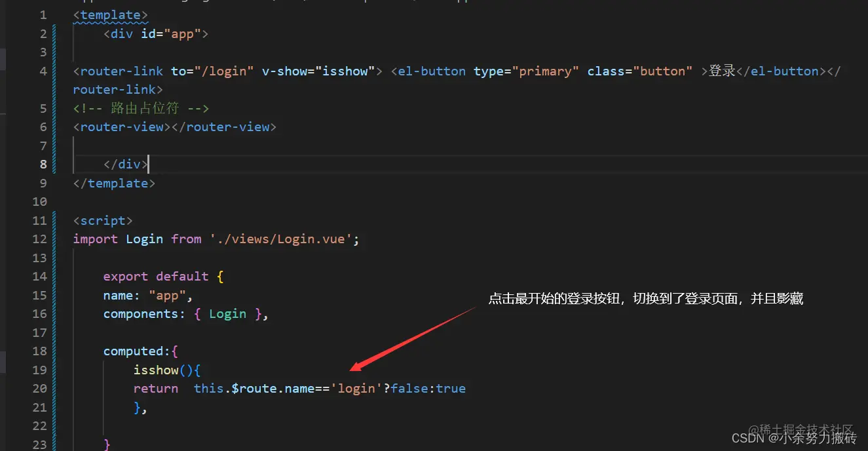868x451 pixels.
Task: Click line number 14 in the gutter
Action: (40, 276)
